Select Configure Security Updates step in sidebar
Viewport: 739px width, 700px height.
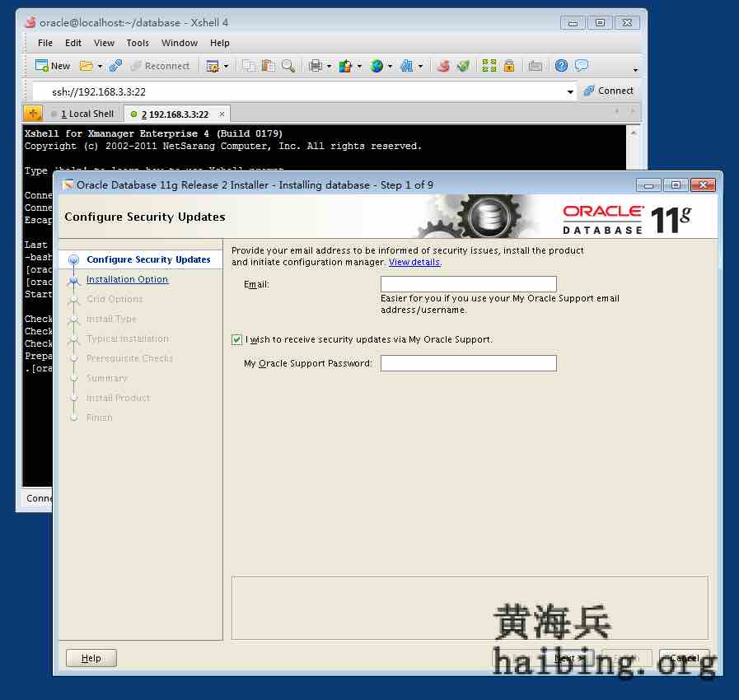pos(148,259)
